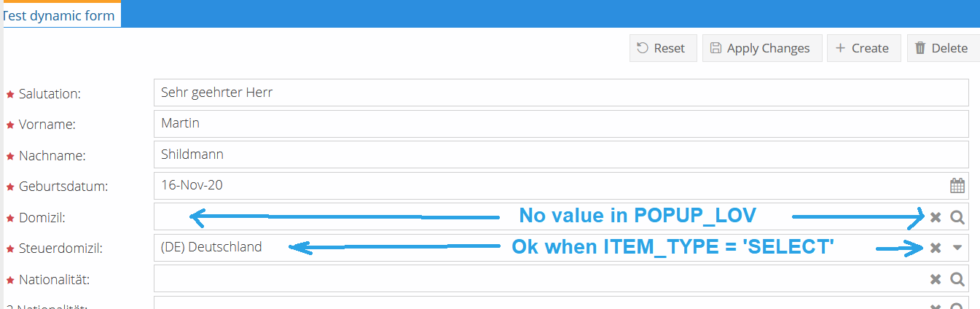Focus the Salutation text field
The image size is (980, 309).
(561, 93)
